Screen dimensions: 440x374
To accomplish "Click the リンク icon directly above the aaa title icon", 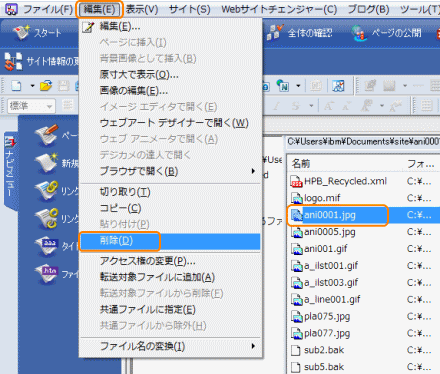I will point(47,218).
